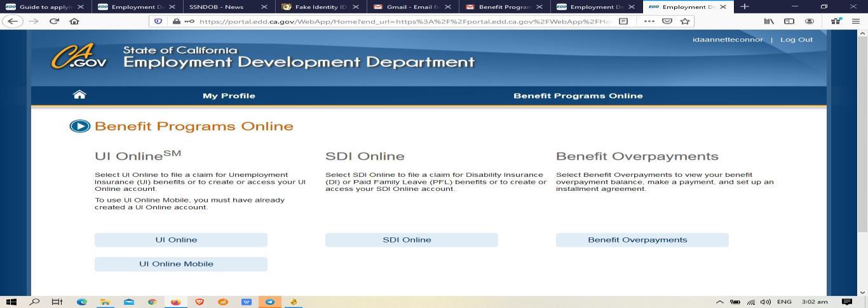This screenshot has width=868, height=308.
Task: Click username idaannetteconnor in header
Action: coord(728,39)
